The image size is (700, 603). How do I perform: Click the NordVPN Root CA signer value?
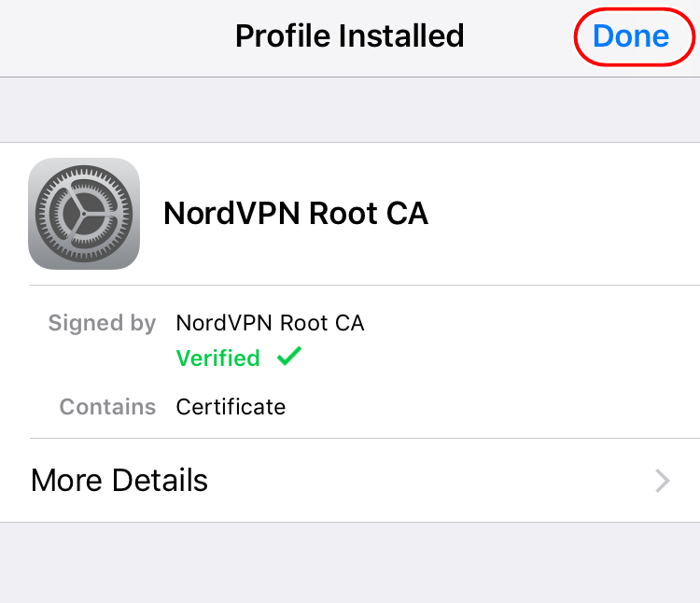coord(270,324)
